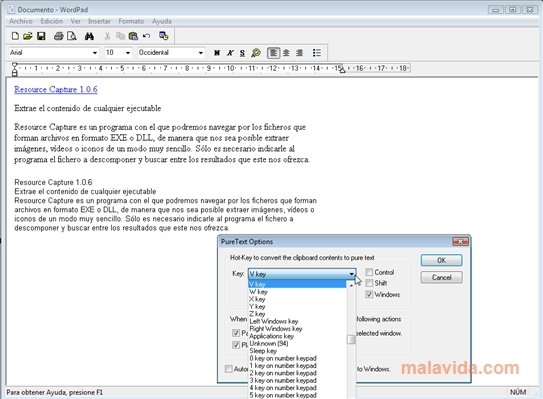Cut with the scissors icon
Screen dimensions: 543x399
point(107,36)
